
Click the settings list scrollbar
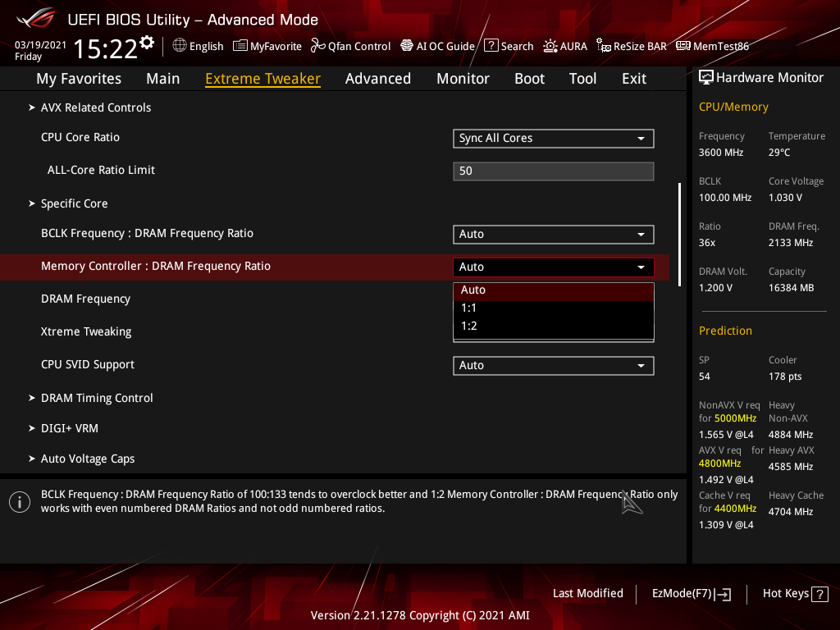(679, 234)
